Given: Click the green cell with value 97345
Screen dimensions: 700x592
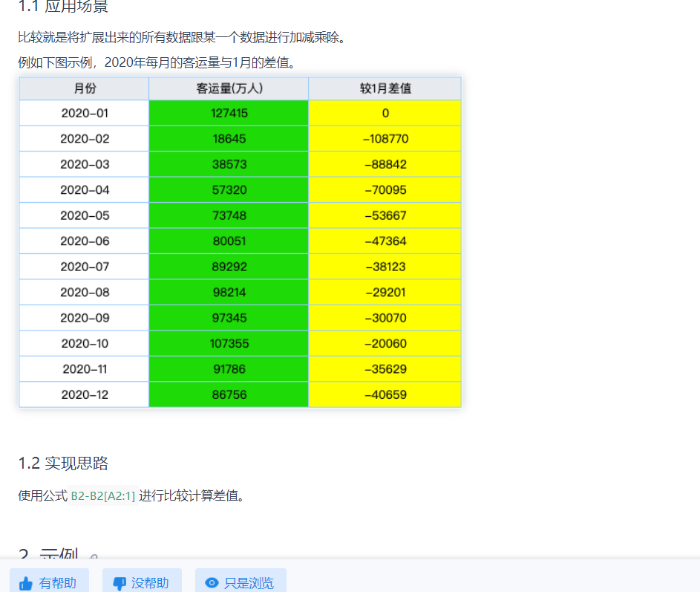Looking at the screenshot, I should (x=229, y=318).
